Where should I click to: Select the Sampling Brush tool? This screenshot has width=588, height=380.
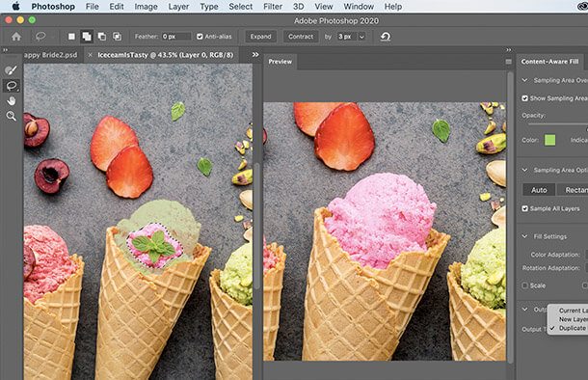click(x=12, y=70)
